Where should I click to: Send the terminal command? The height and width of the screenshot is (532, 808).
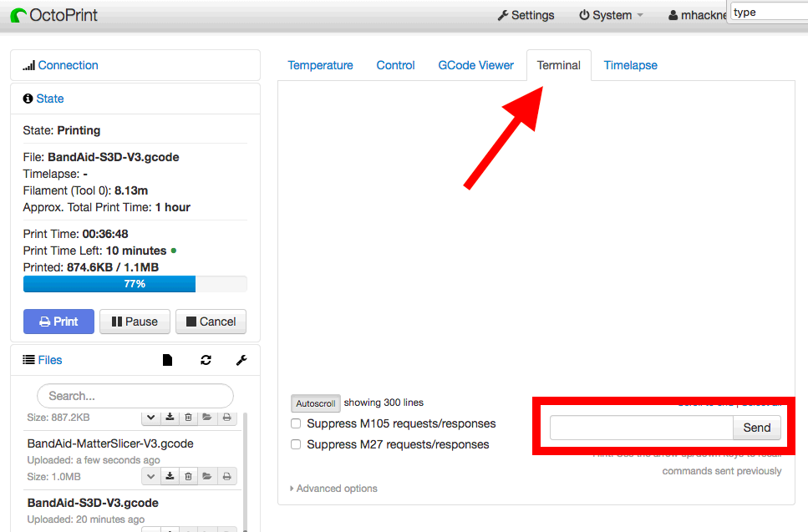[756, 428]
